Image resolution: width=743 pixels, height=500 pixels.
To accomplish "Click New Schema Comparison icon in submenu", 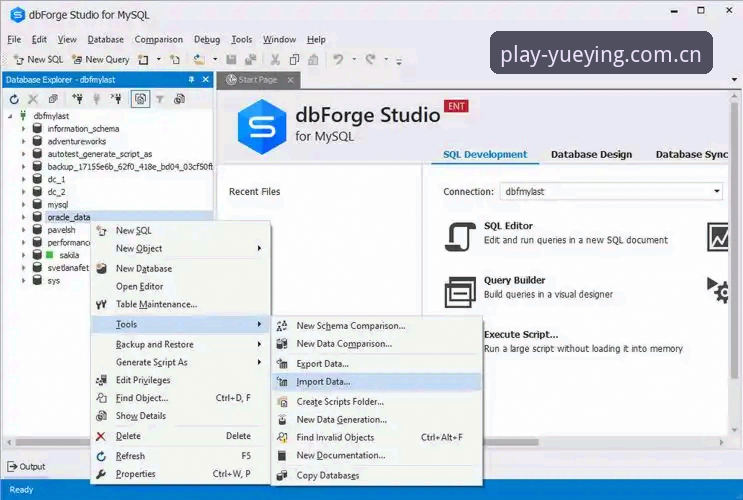I will point(282,326).
